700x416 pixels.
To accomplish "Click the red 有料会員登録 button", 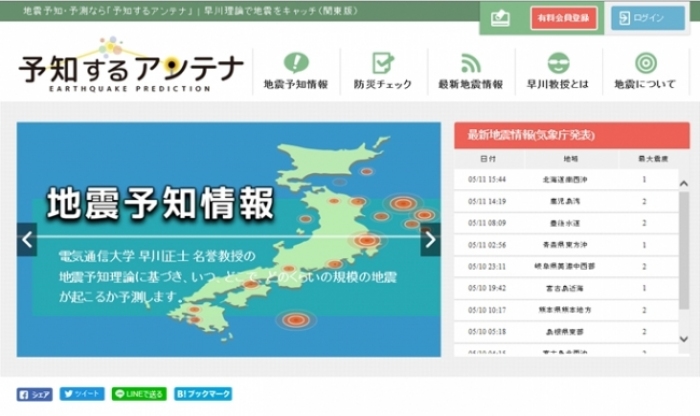I will [x=564, y=18].
